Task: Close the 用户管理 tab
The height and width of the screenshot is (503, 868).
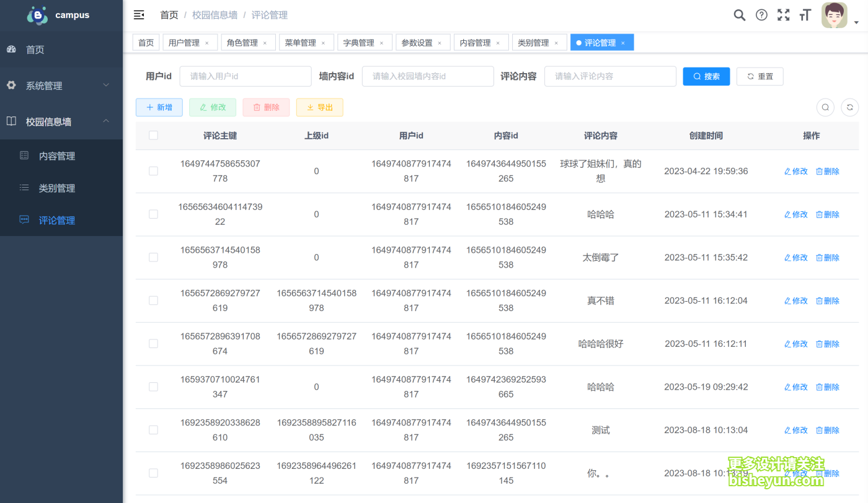Action: pos(207,43)
